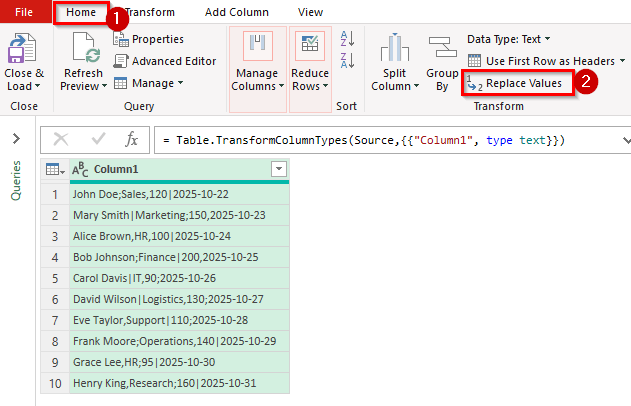Click the table corner menu icon

point(55,169)
